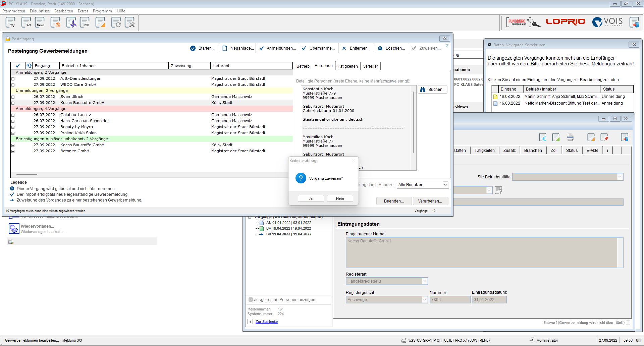Click the PDF document toolbar icon
Image resolution: width=644 pixels, height=346 pixels.
(x=85, y=22)
